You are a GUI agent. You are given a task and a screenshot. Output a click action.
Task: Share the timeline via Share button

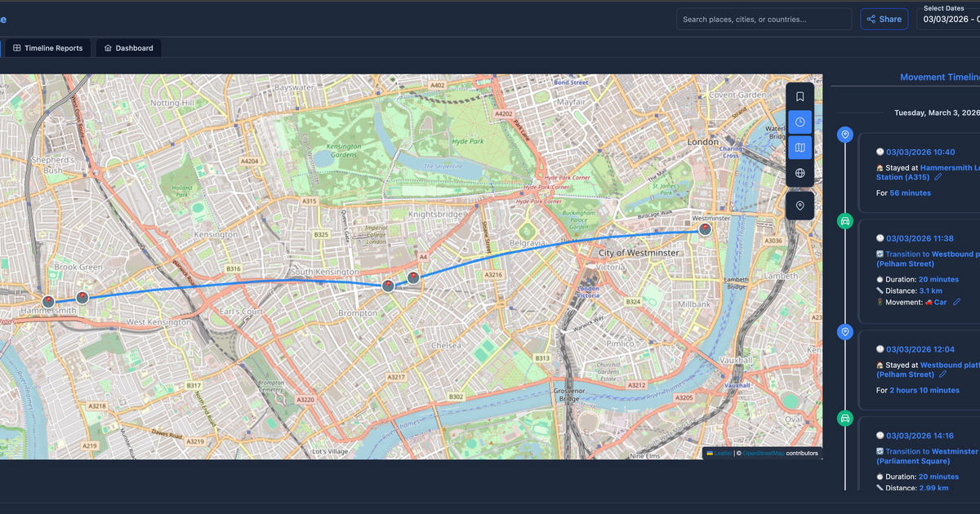tap(884, 19)
